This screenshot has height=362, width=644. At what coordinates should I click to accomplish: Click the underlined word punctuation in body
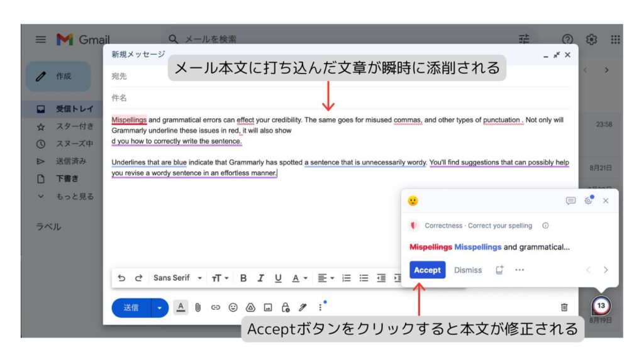pos(501,120)
